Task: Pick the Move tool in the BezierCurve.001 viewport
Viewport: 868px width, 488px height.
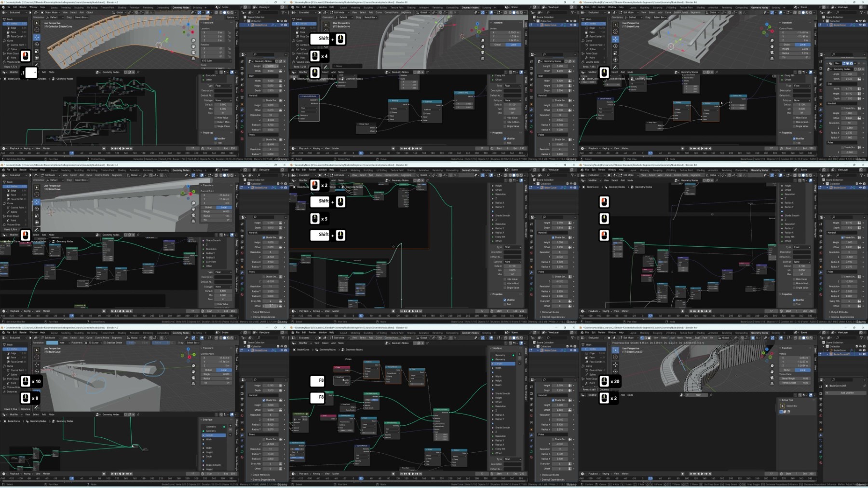Action: pyautogui.click(x=615, y=364)
